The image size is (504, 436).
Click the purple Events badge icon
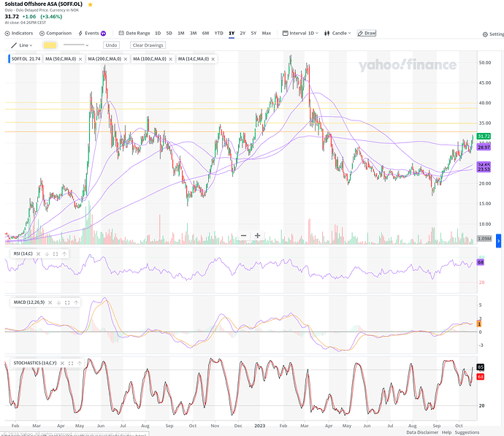(103, 34)
